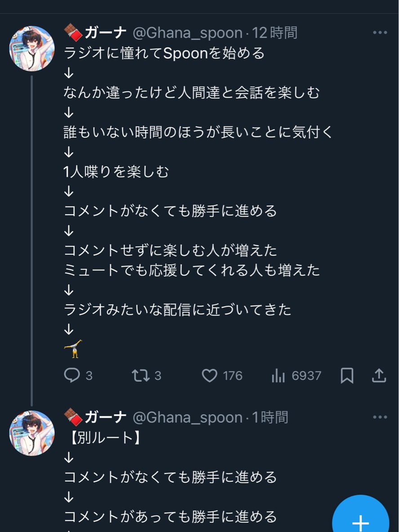Screen dimensions: 399x532
Task: Open the 1時間 timestamp link
Action: click(270, 417)
